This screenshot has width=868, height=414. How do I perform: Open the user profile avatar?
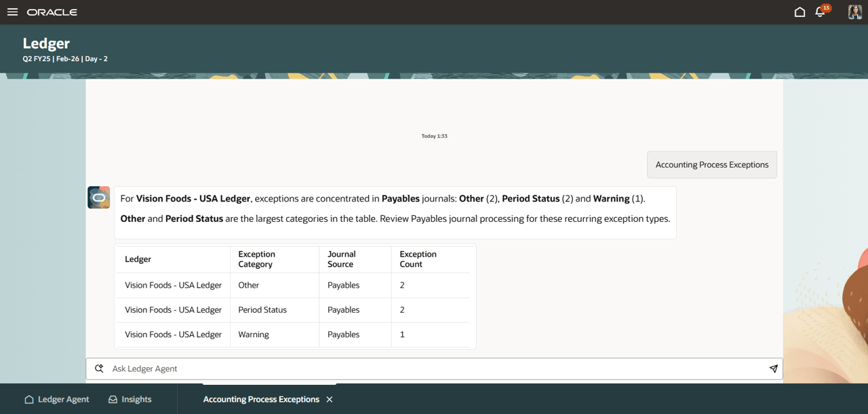point(854,12)
